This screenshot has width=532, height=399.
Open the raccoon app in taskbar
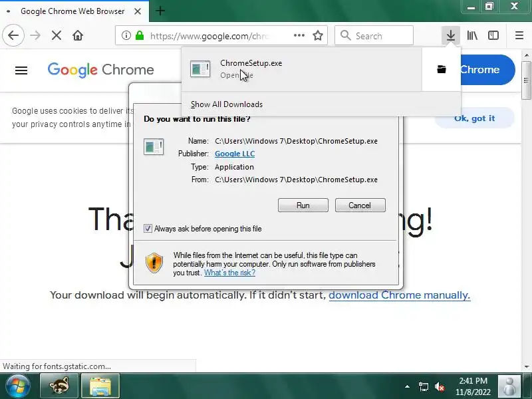pos(59,386)
